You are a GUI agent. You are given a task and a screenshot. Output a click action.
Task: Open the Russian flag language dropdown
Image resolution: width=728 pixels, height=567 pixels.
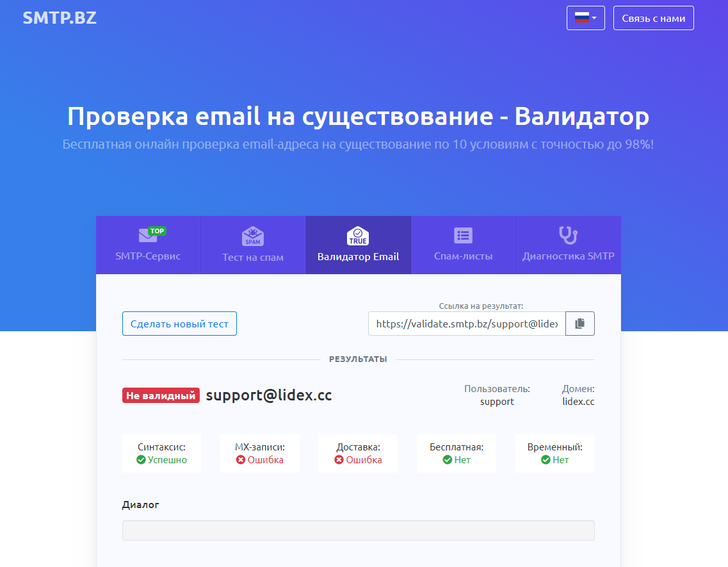click(x=585, y=18)
